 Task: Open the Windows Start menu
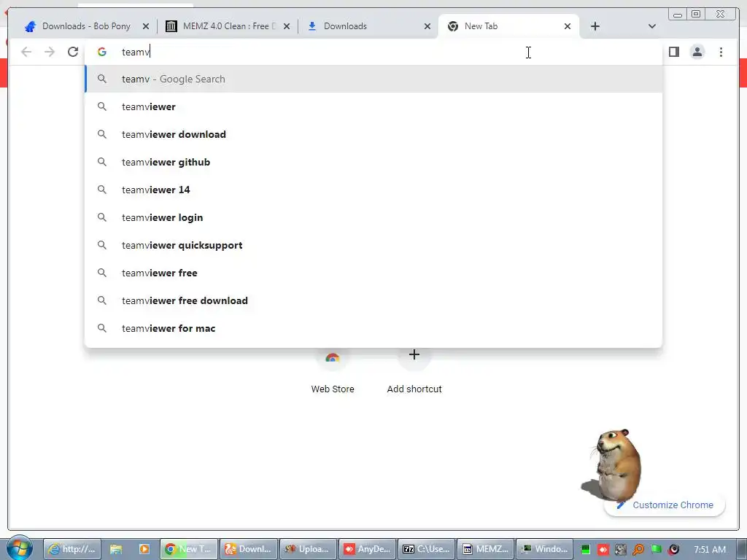tap(20, 548)
